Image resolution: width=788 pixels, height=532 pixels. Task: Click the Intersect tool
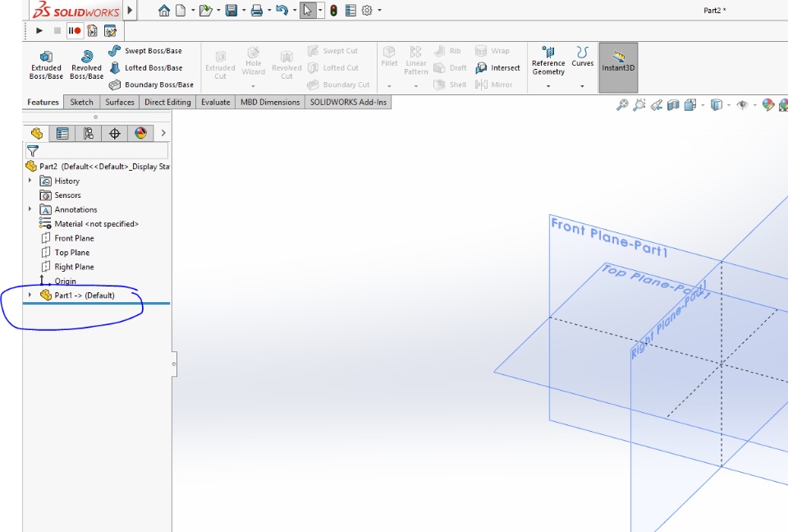pos(497,68)
